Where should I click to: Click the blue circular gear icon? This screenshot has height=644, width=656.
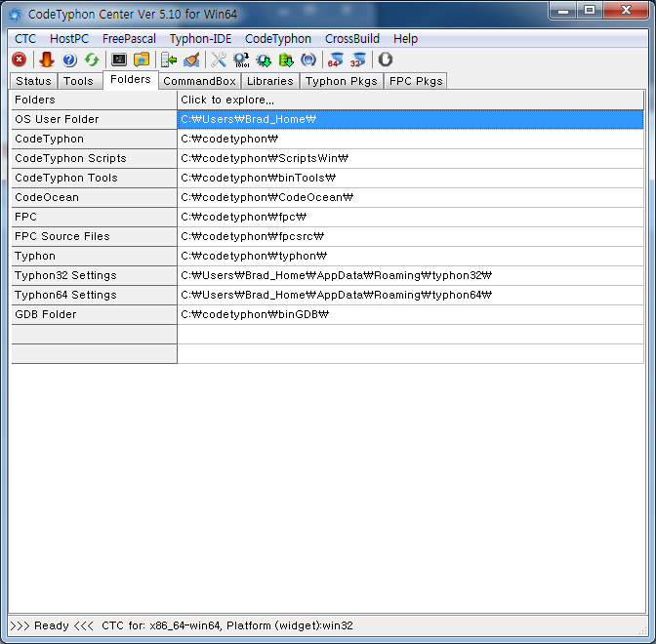point(308,60)
